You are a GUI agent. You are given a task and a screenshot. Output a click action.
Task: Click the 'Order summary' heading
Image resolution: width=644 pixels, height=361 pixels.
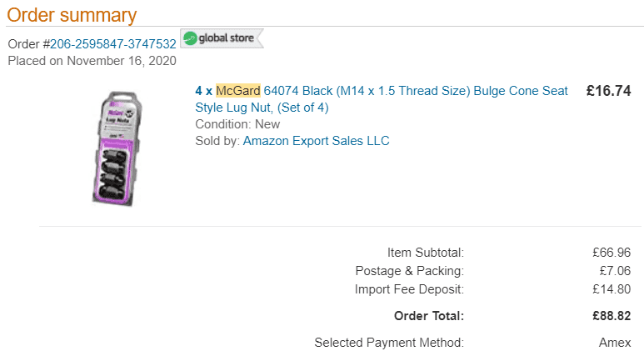click(x=72, y=15)
